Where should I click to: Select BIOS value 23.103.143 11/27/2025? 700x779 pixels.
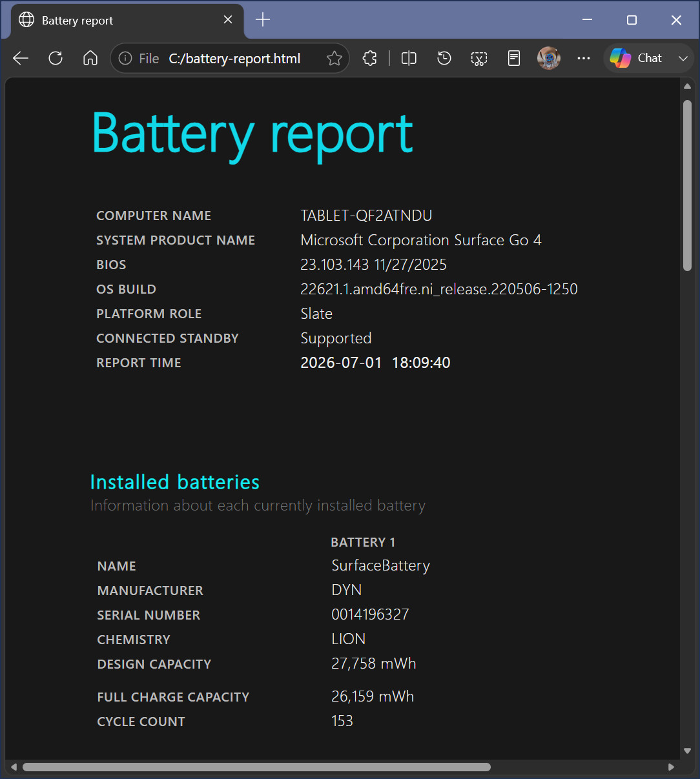coord(373,265)
